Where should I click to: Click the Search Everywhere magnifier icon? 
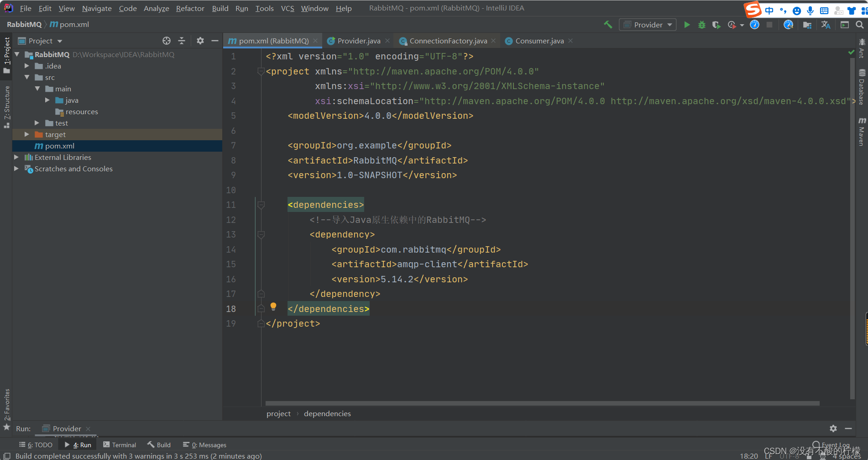click(x=860, y=25)
